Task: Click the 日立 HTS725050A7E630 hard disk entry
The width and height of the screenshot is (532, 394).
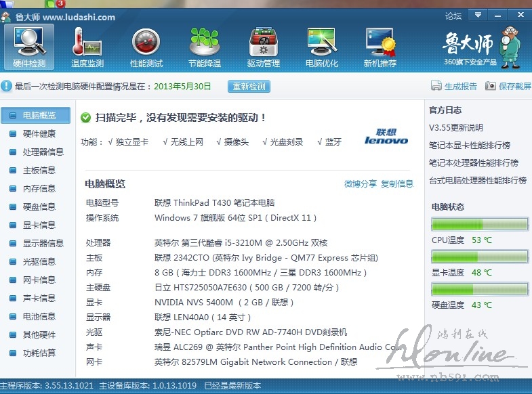Action: click(x=247, y=288)
